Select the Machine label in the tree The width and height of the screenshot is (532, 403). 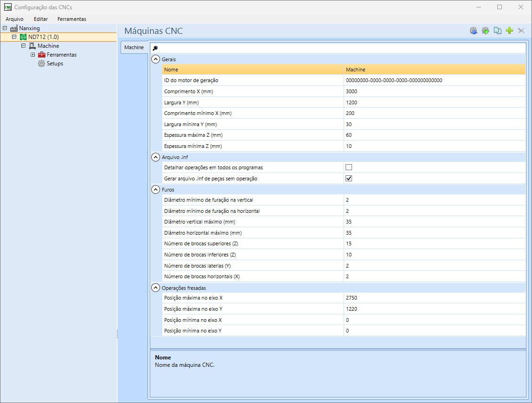point(48,46)
